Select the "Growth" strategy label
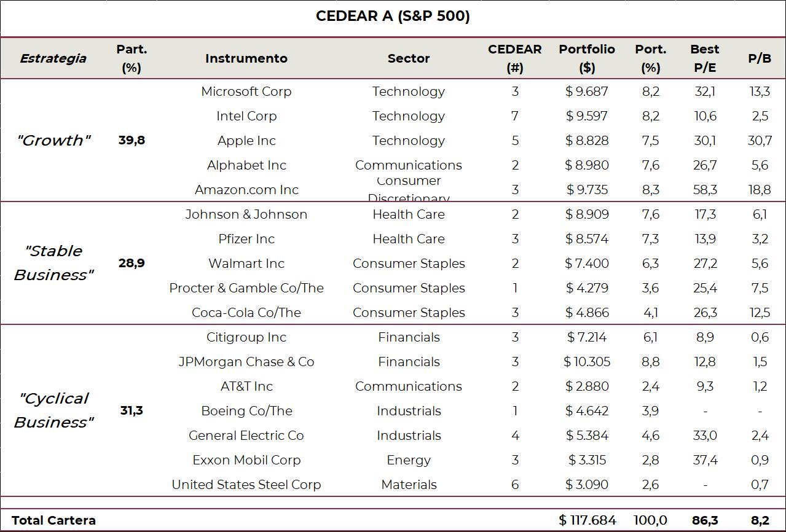This screenshot has width=786, height=532. coord(53,141)
